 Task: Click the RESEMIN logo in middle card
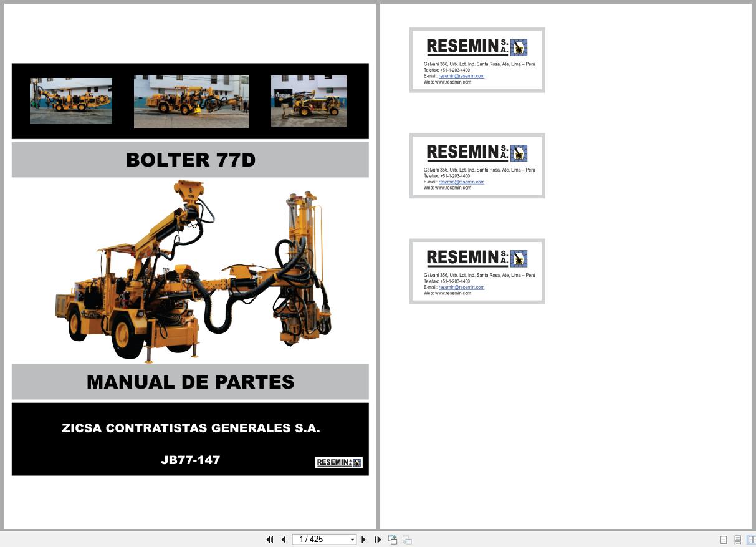coord(477,152)
